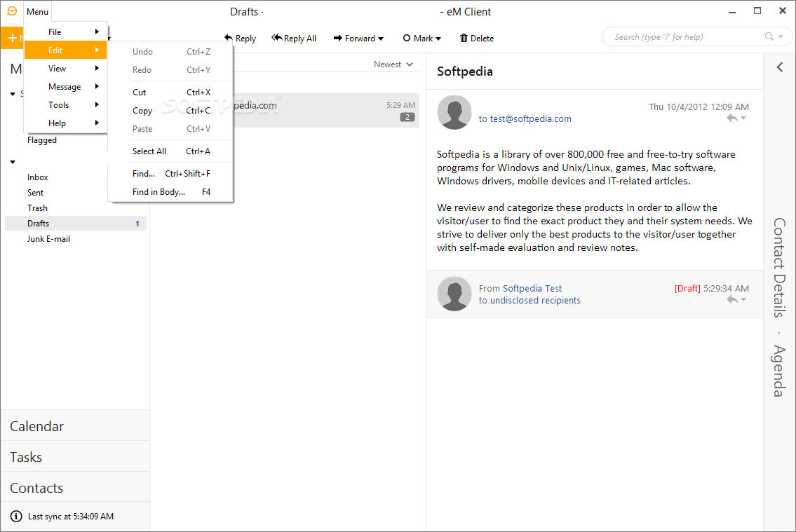
Task: Click the sync info status icon
Action: [16, 517]
